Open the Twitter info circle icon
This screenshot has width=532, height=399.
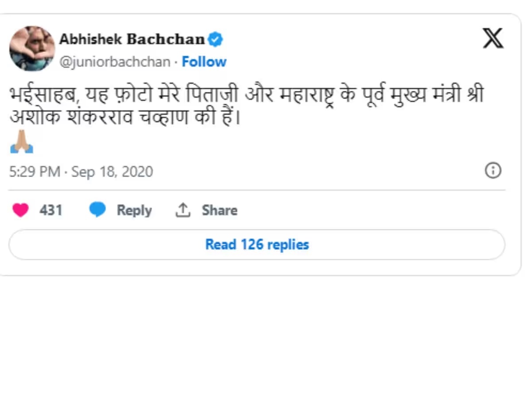[493, 170]
